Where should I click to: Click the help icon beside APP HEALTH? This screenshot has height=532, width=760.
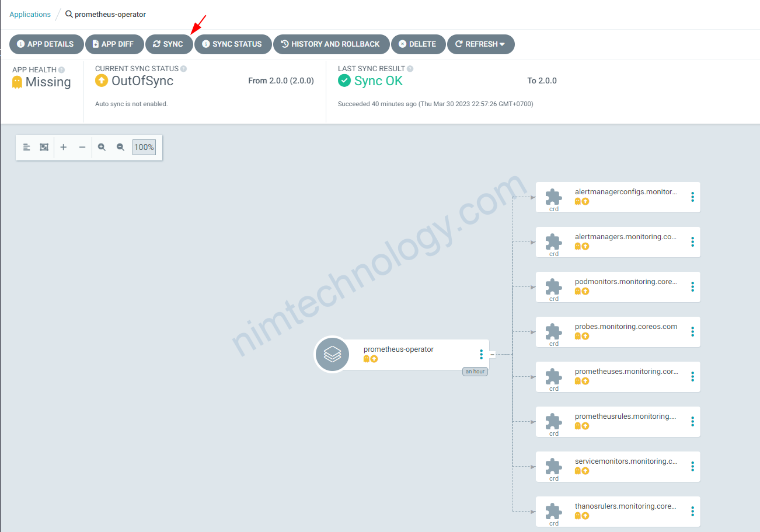tap(61, 70)
